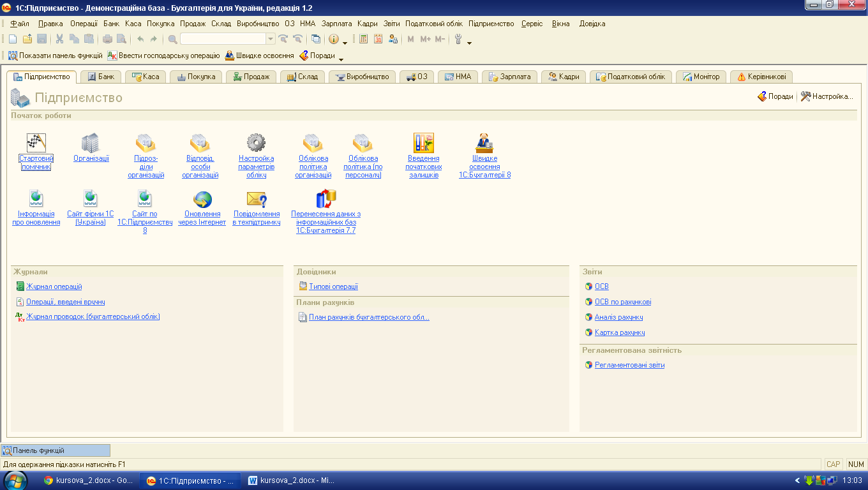The width and height of the screenshot is (868, 490).
Task: Open the Файл menu
Action: pos(20,24)
